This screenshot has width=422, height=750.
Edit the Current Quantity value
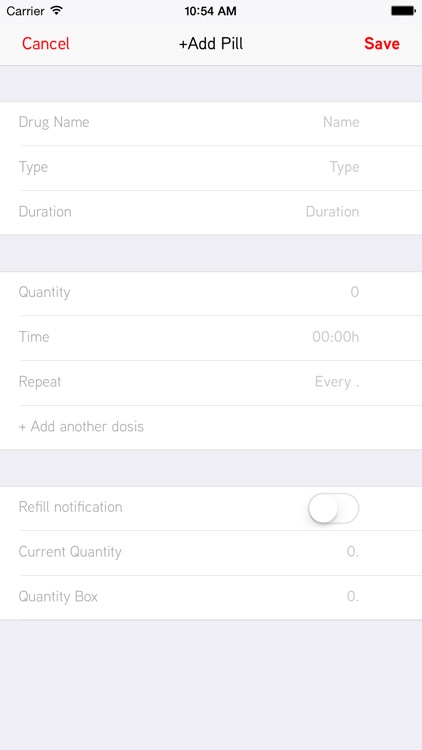click(x=353, y=551)
